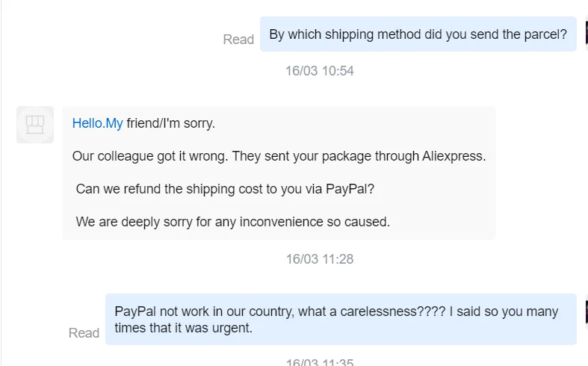Click the word 'Aliexpress' in the seller's message
588x366 pixels.
454,156
